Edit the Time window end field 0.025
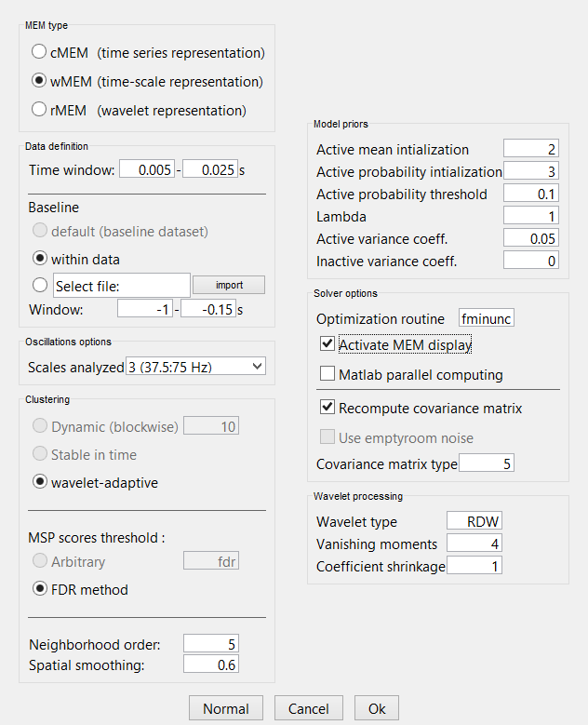Image resolution: width=588 pixels, height=725 pixels. 210,169
